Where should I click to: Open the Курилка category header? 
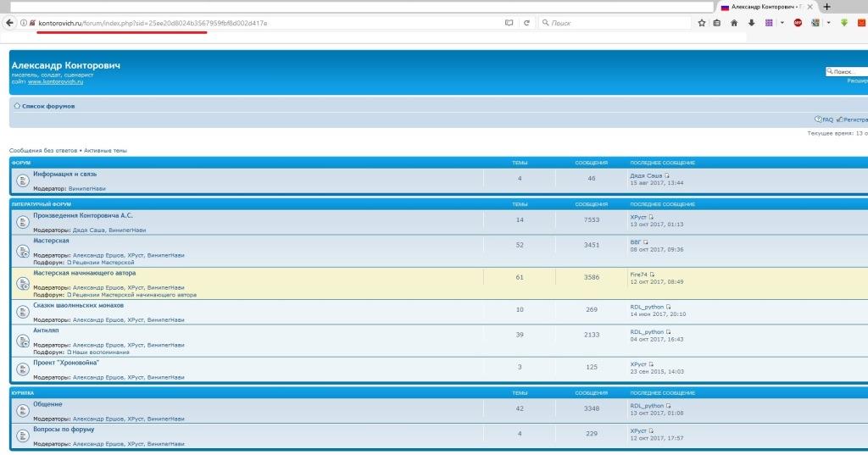[x=23, y=393]
